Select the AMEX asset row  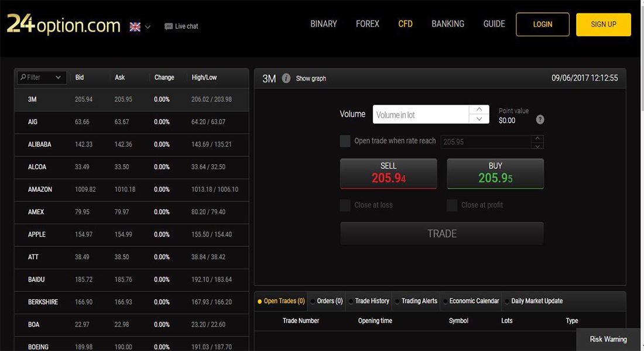[x=131, y=212]
